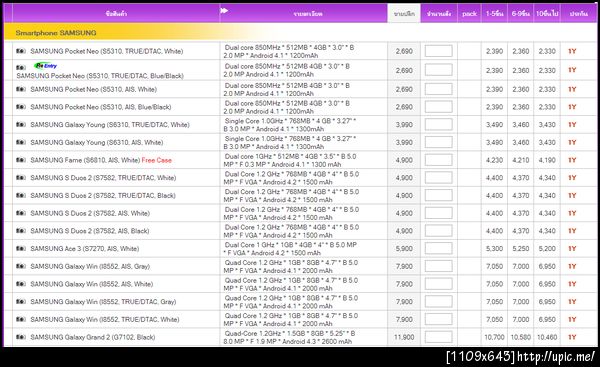Click camera icon for SAMSUNG Fame S6810
The height and width of the screenshot is (367, 600).
coord(21,160)
